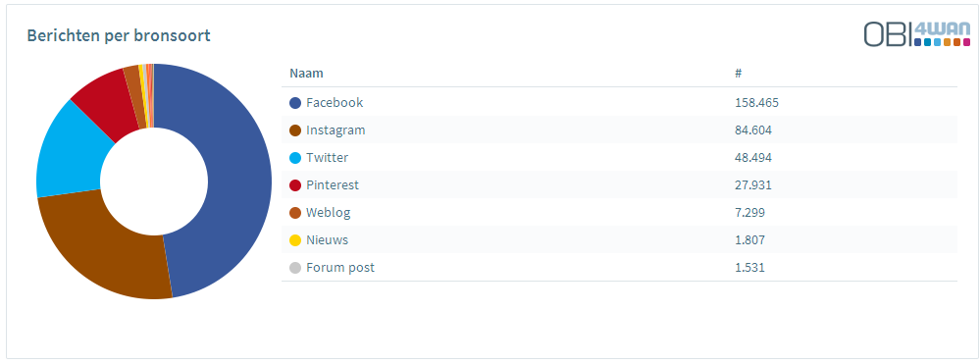Click the Twitter light-blue legend dot
Screen dimensions: 980x364
point(295,158)
